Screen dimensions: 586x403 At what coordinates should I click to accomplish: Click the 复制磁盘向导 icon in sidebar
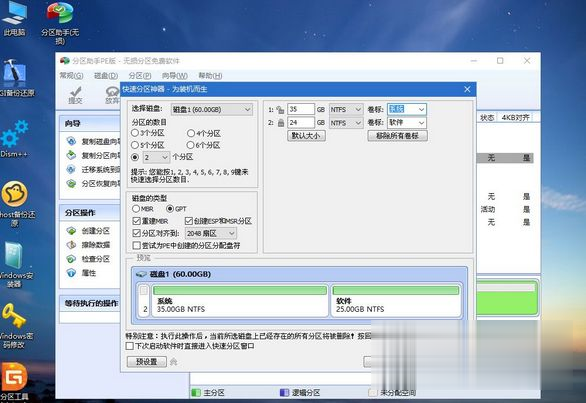(71, 141)
